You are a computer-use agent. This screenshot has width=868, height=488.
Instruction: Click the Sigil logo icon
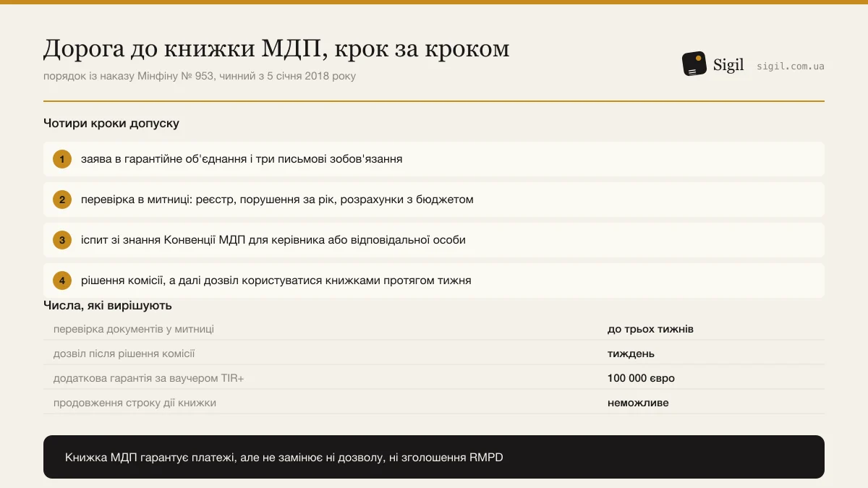pos(694,64)
